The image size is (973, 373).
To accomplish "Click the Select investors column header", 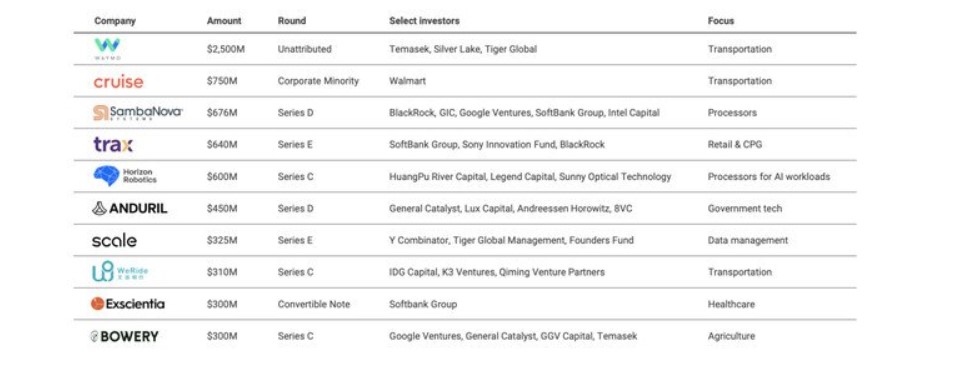I will point(424,20).
